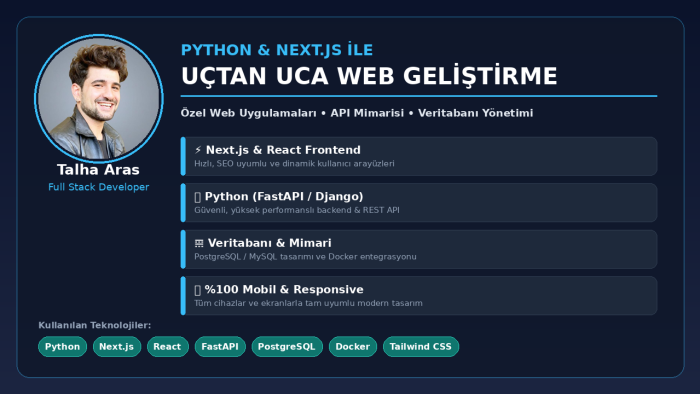The height and width of the screenshot is (394, 700).
Task: Click the Kullanılan Teknolojiler label
Action: tap(95, 325)
